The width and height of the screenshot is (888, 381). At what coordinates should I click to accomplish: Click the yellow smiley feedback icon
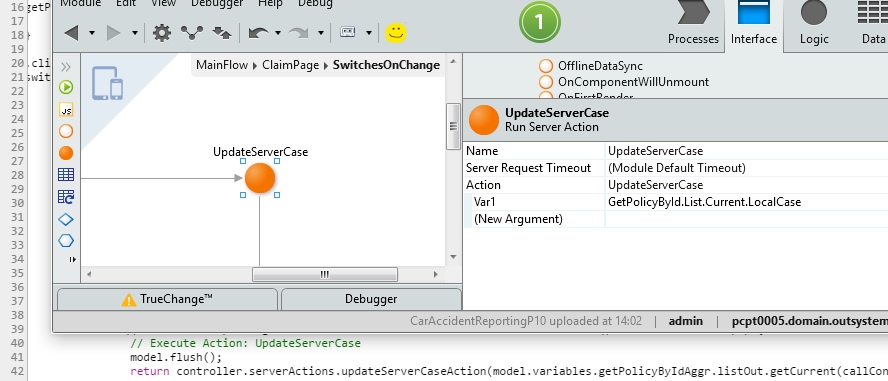396,33
